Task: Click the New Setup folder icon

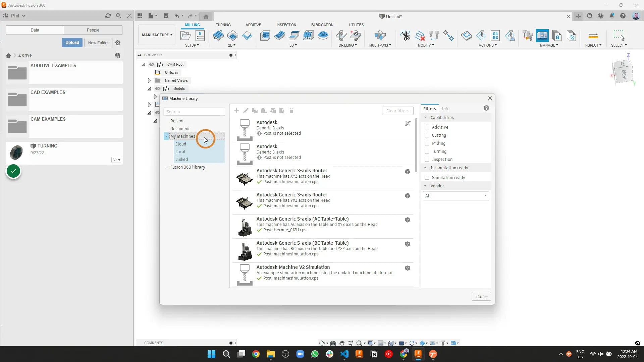Action: tap(185, 36)
